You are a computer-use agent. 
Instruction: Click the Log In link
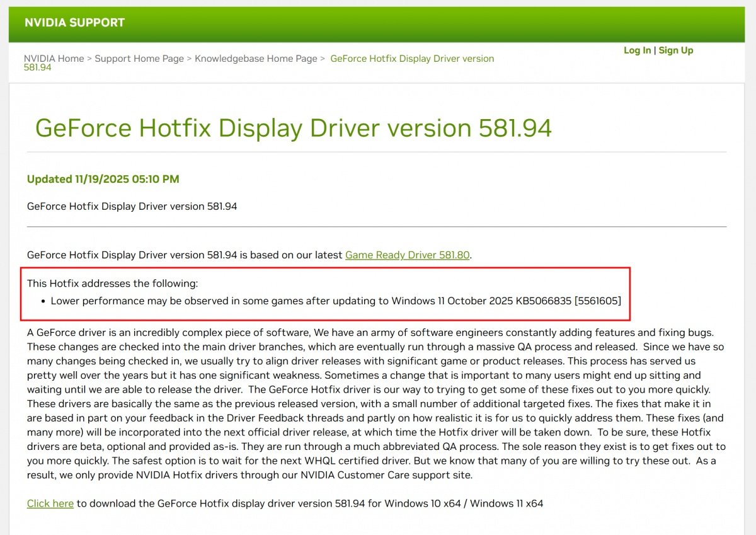coord(637,50)
